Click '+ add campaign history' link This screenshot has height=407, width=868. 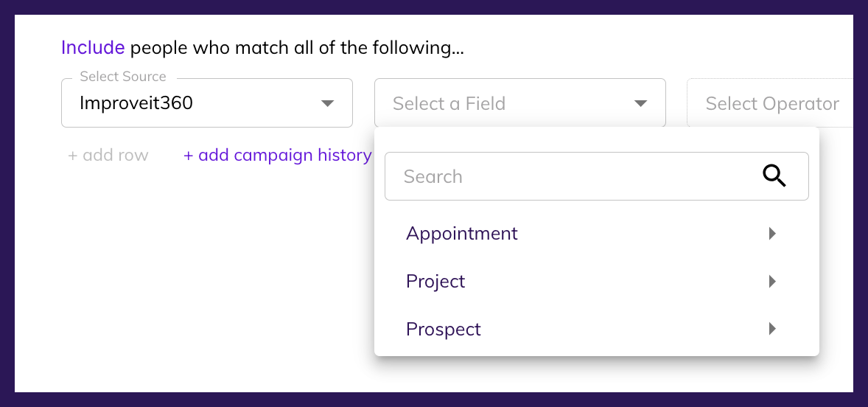pyautogui.click(x=277, y=156)
